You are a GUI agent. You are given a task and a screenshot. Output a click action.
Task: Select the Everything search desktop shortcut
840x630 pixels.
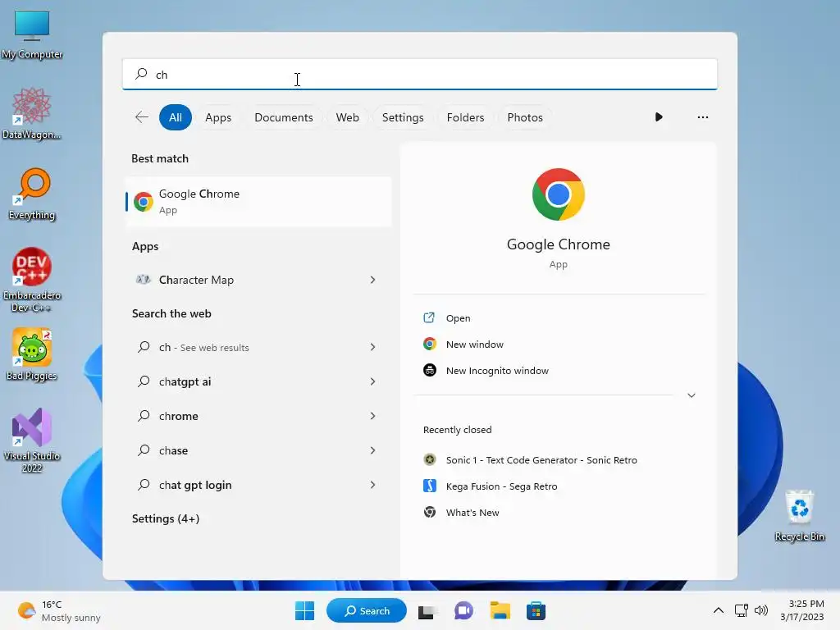click(32, 194)
